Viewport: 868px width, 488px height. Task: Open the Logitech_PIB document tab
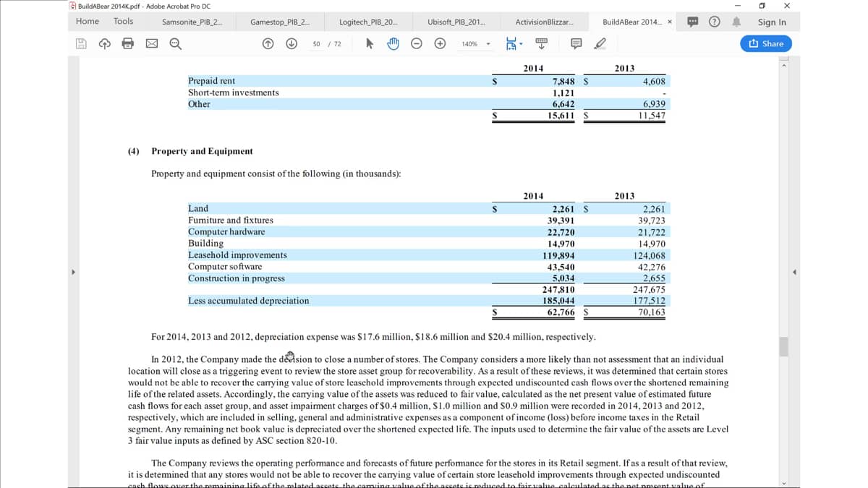pyautogui.click(x=368, y=22)
